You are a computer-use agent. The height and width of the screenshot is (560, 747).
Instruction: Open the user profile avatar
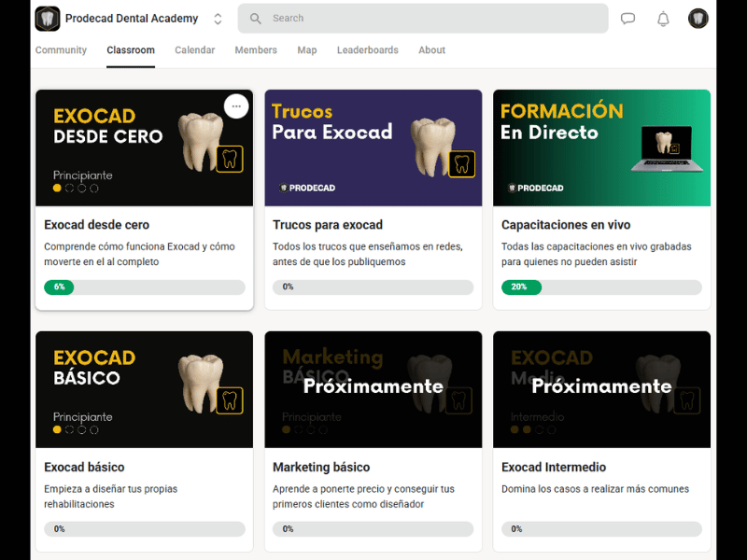[x=698, y=19]
